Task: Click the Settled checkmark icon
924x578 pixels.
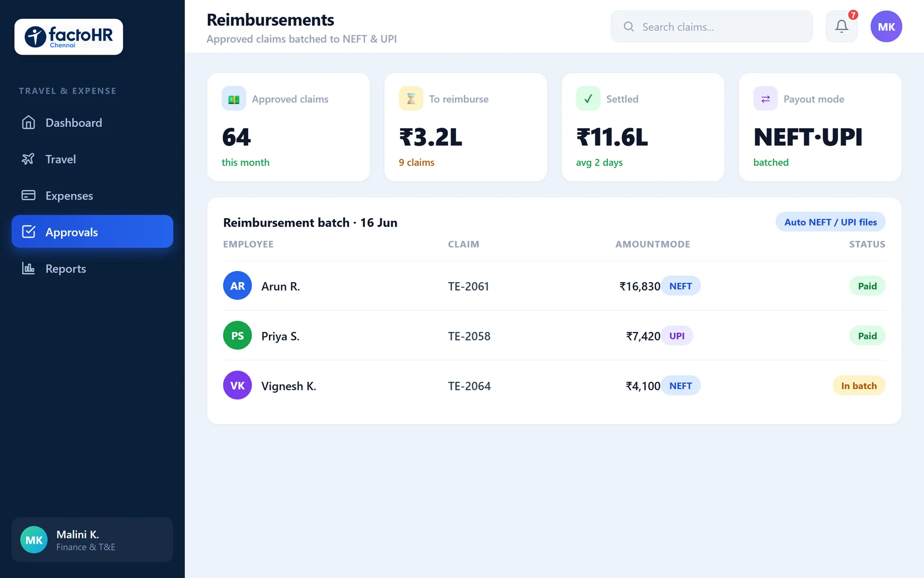Action: (x=588, y=99)
